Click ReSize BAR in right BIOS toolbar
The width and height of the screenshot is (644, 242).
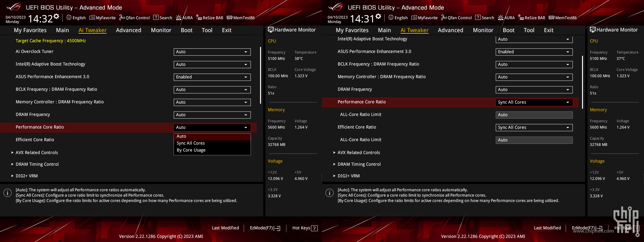[532, 18]
